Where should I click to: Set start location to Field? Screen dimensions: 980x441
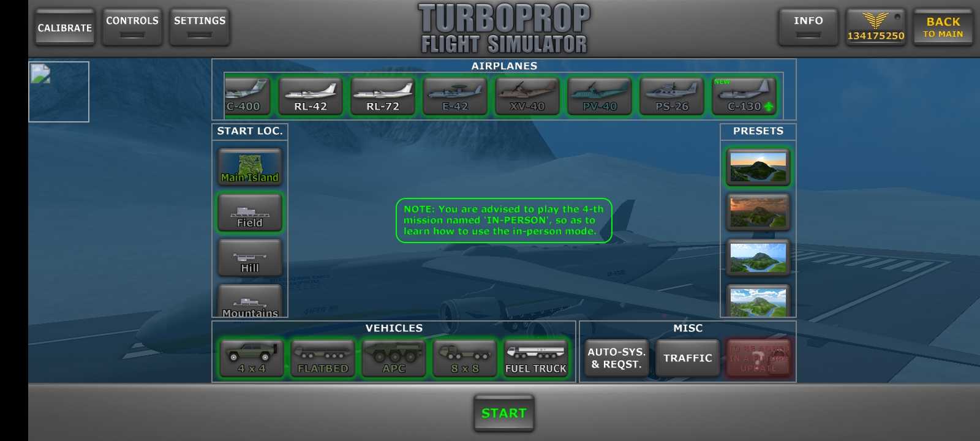250,213
